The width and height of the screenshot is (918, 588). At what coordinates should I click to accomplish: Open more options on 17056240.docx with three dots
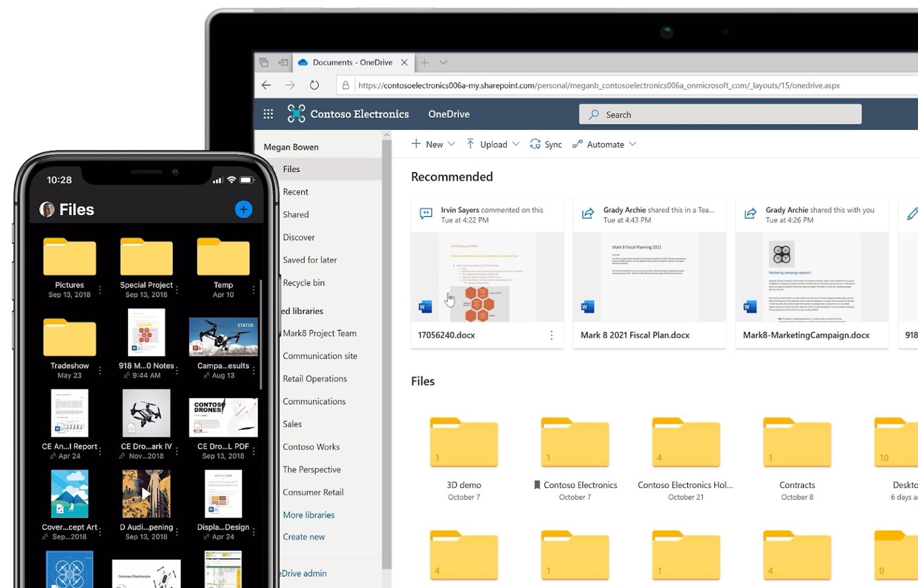point(551,335)
